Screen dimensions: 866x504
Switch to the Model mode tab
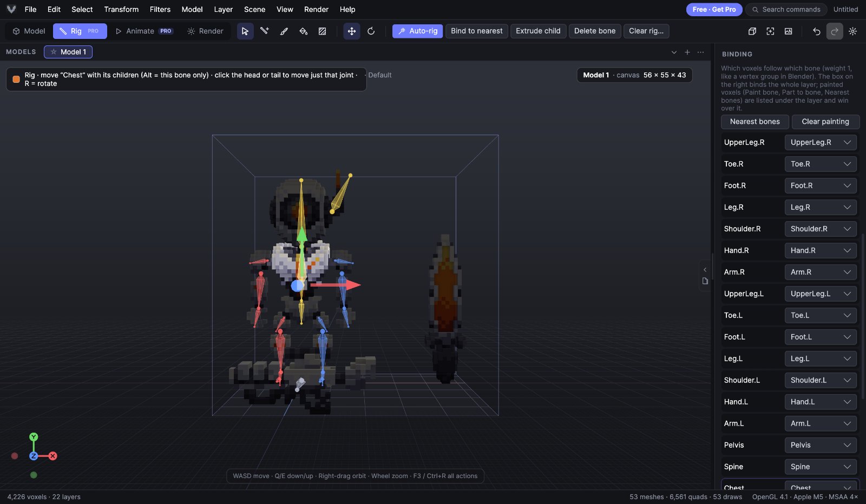coord(29,31)
